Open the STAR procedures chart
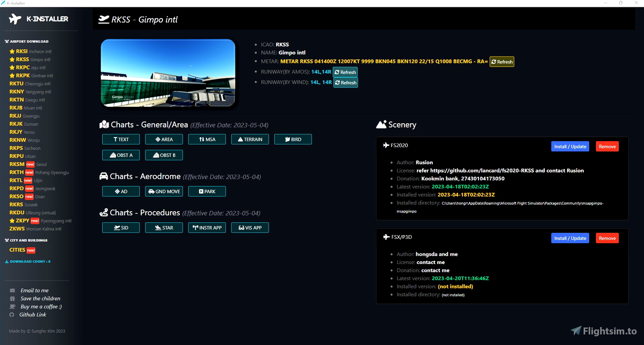 [x=164, y=228]
